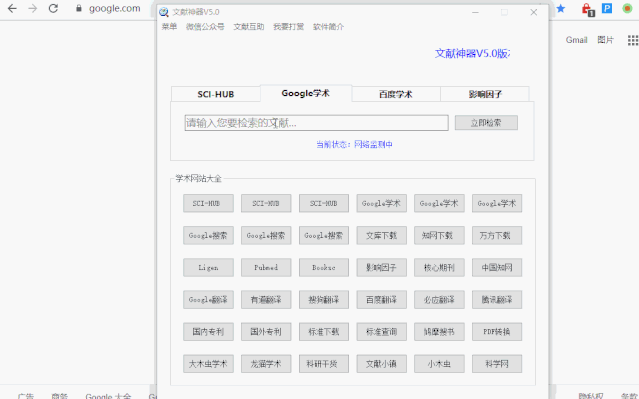Click the 标准下载 button
Screen dimensions: 639x399
click(x=324, y=332)
